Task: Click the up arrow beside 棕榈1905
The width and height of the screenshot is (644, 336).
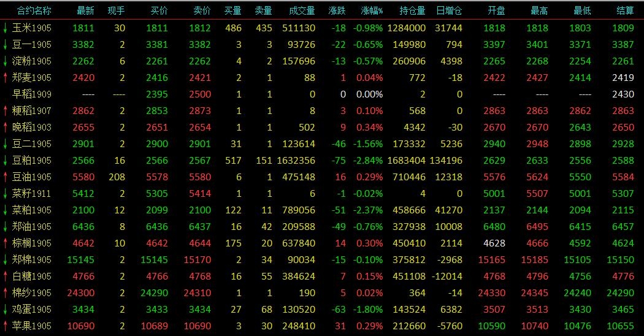Action: (x=6, y=243)
